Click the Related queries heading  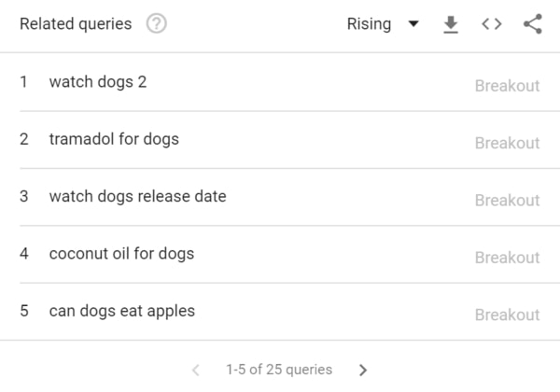[76, 24]
